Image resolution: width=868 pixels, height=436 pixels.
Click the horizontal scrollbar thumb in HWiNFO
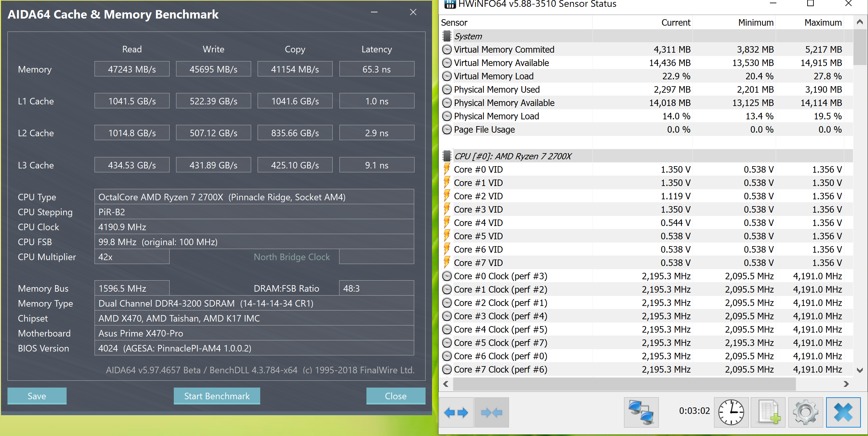click(x=624, y=384)
